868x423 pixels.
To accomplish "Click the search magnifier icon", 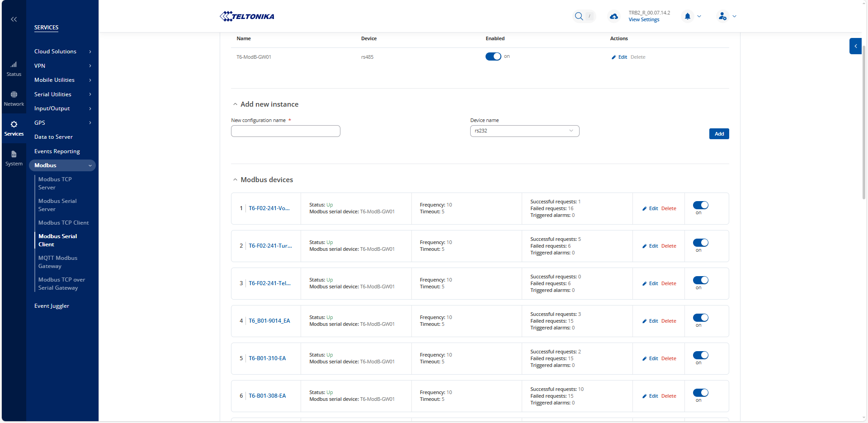I will (x=579, y=16).
